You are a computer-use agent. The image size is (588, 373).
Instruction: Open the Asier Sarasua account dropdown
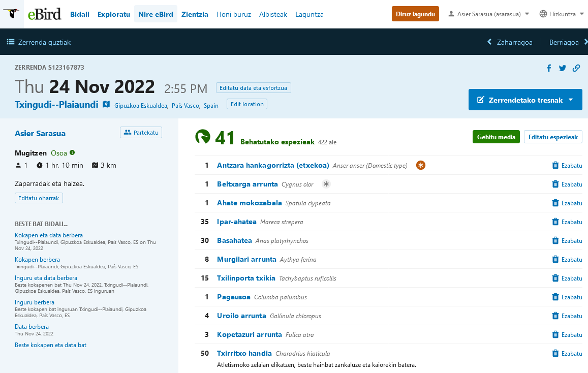coord(488,14)
